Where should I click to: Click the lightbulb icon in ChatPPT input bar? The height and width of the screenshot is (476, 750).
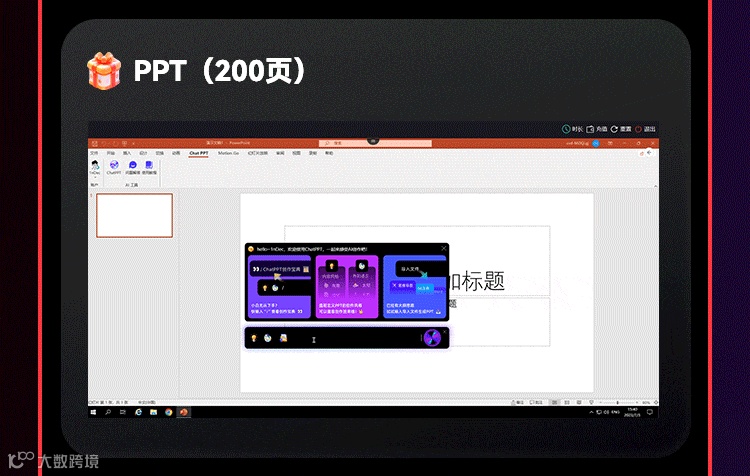click(x=254, y=338)
